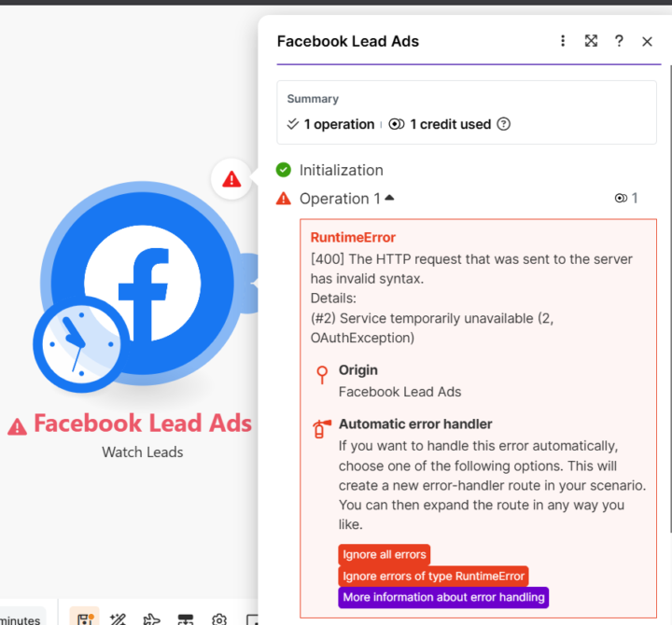Open the three-dot options menu in panel header
Image resolution: width=672 pixels, height=625 pixels.
563,41
